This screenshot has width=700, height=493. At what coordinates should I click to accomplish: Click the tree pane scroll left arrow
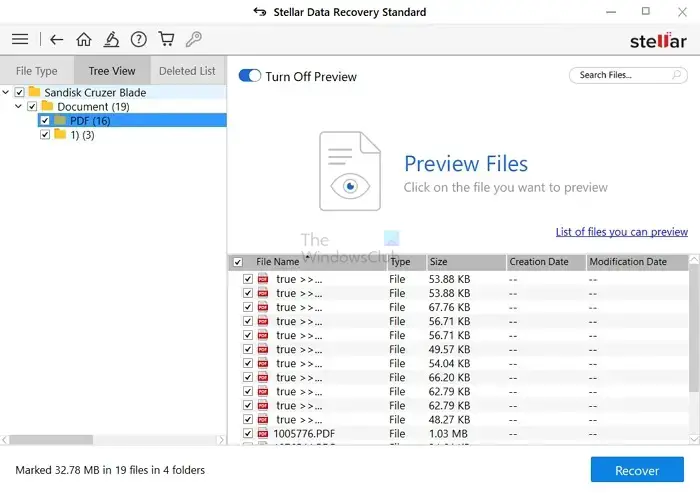(x=4, y=439)
